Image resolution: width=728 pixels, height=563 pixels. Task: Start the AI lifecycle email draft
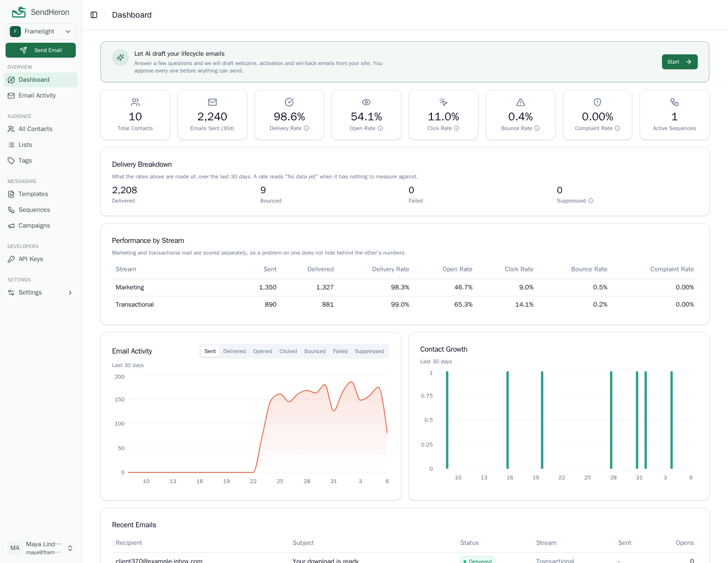pyautogui.click(x=680, y=62)
